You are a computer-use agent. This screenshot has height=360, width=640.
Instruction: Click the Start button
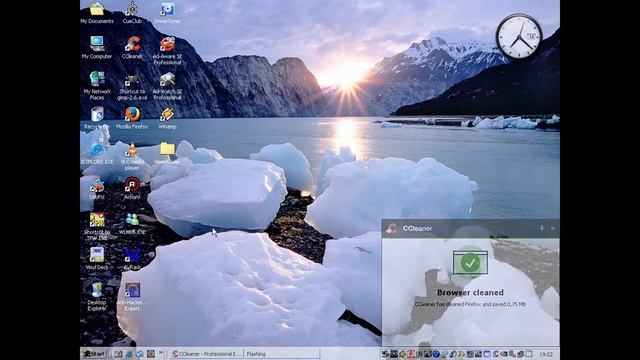point(95,354)
